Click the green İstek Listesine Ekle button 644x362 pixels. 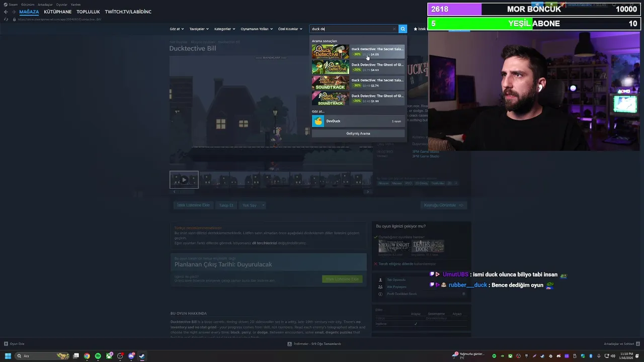tap(342, 279)
